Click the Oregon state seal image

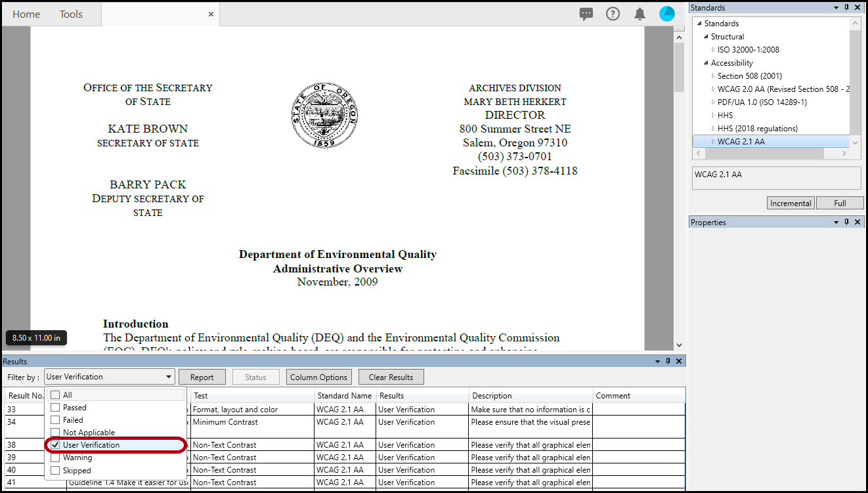tap(324, 116)
